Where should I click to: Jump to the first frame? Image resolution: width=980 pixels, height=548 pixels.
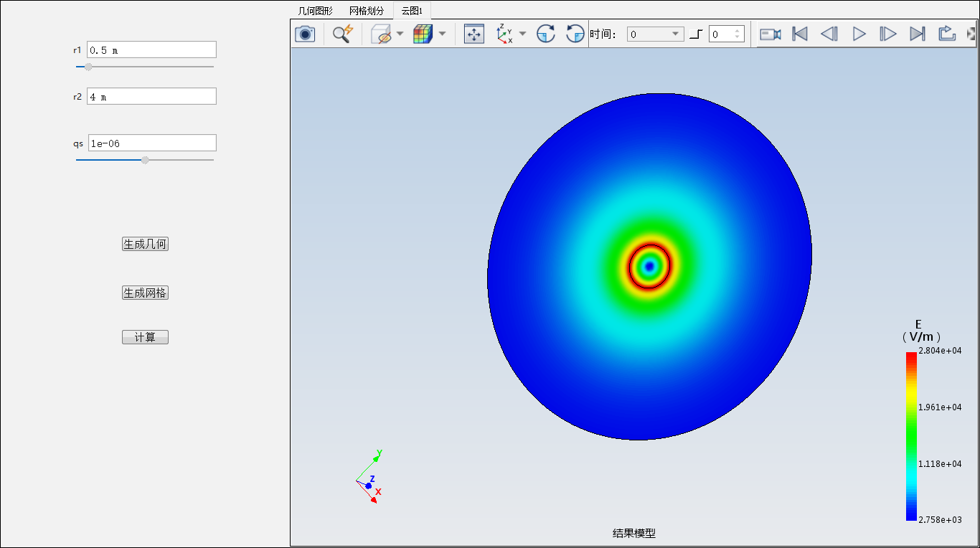coord(800,34)
